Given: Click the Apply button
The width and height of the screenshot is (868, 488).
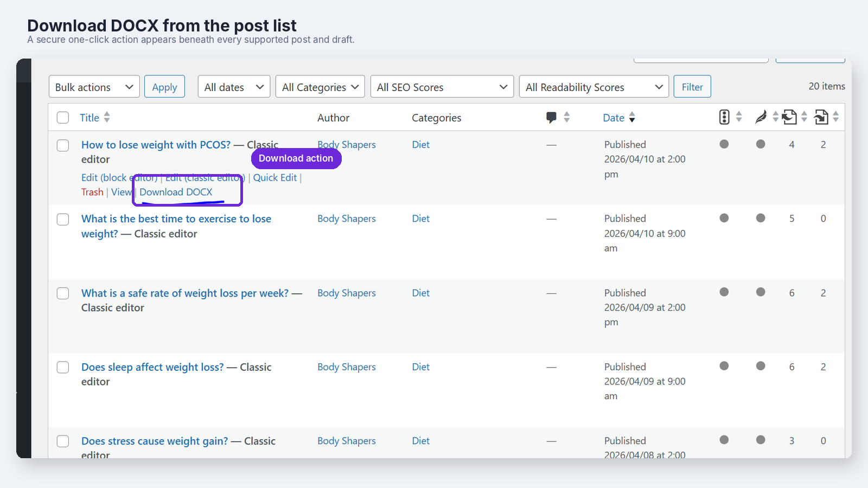Looking at the screenshot, I should [x=164, y=87].
